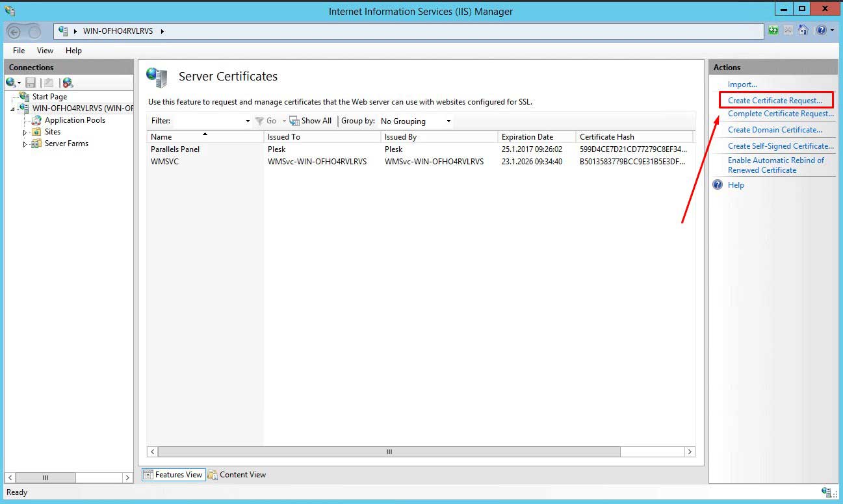Open the View menu

(45, 51)
